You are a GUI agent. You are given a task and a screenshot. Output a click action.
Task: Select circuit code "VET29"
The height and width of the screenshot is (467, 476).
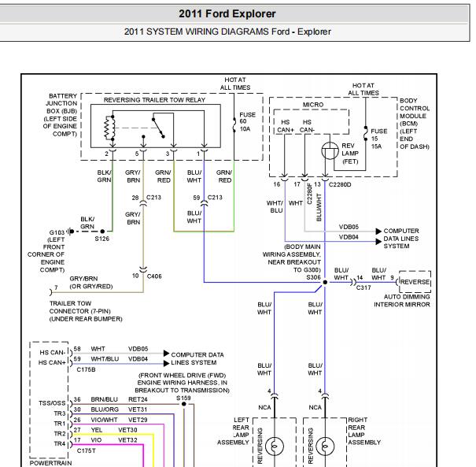click(x=138, y=420)
